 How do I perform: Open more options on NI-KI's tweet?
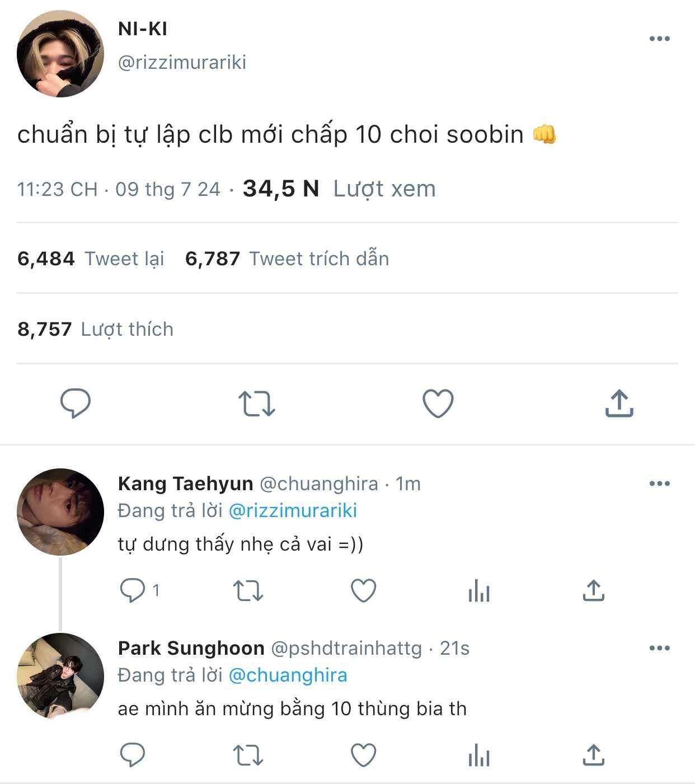pos(659,39)
